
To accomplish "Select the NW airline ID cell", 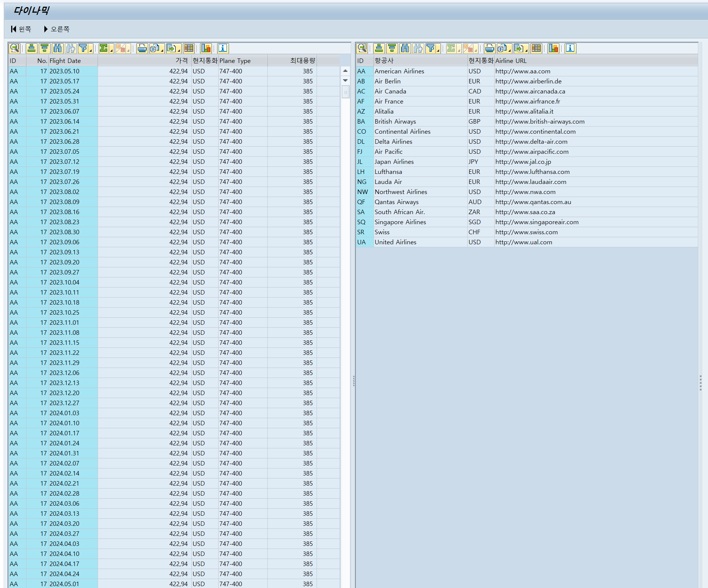I will 365,192.
